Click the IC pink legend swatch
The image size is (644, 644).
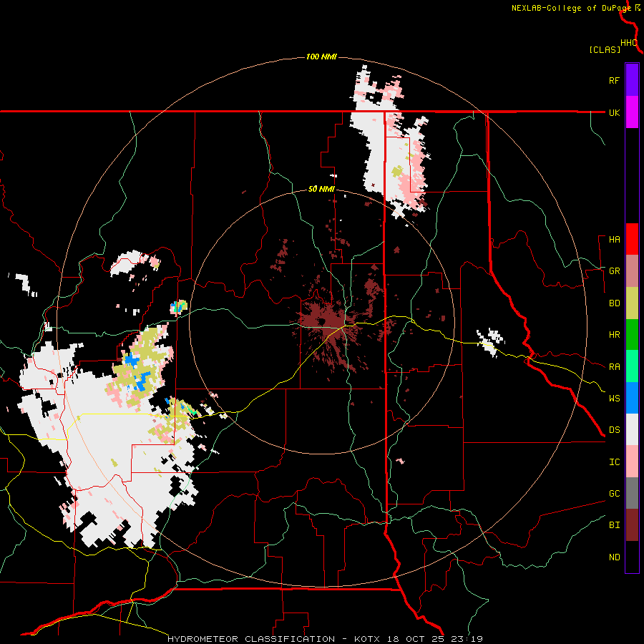pyautogui.click(x=632, y=462)
